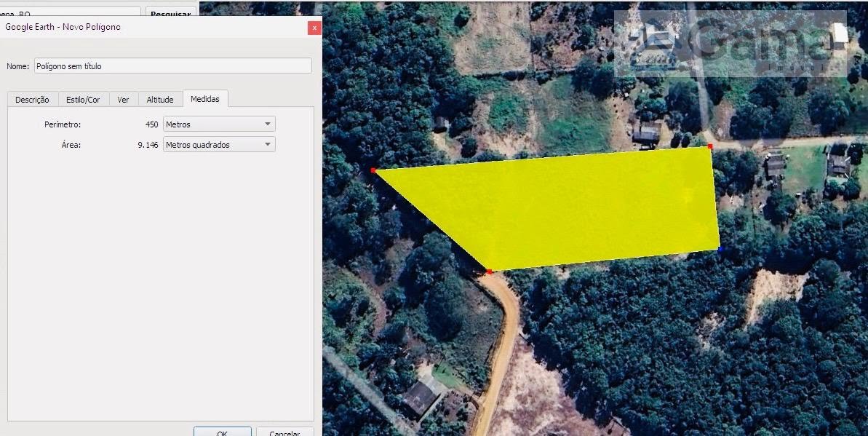Click the red vertex at polygon's left corner
The width and height of the screenshot is (868, 436).
[x=373, y=170]
